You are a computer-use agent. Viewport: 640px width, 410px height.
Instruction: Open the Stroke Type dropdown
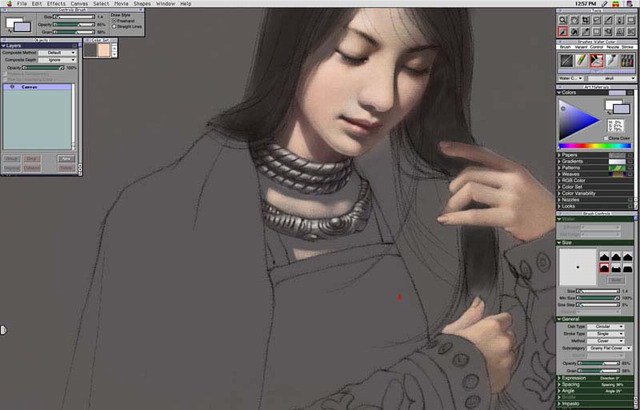click(x=605, y=334)
